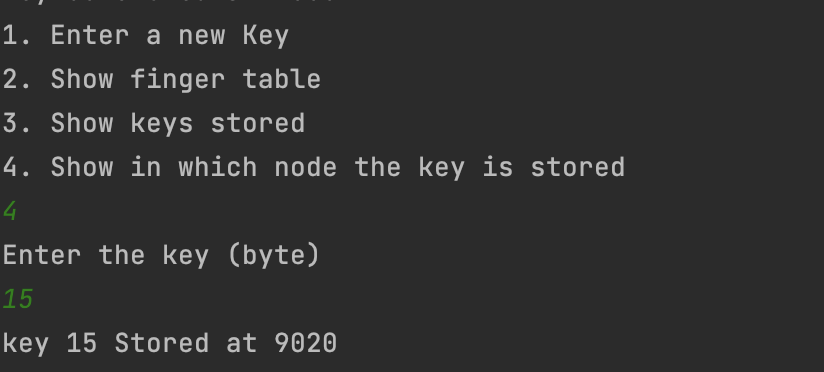This screenshot has width=824, height=372.
Task: Click the word '(byte)' in the prompt
Action: 274,256
